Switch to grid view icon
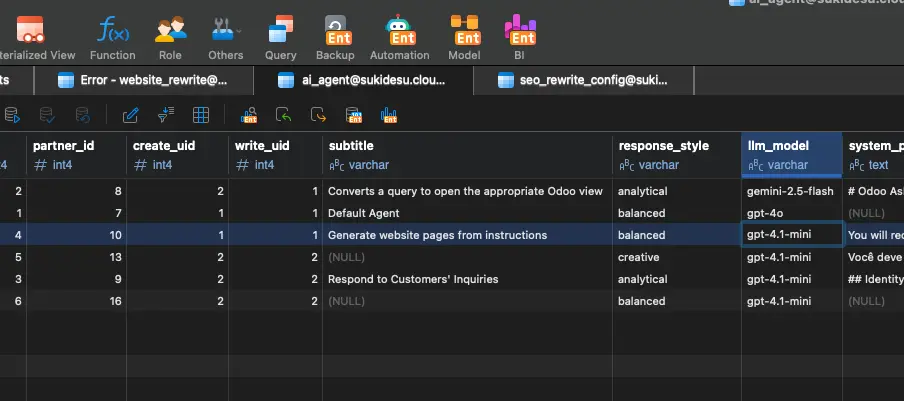 201,115
